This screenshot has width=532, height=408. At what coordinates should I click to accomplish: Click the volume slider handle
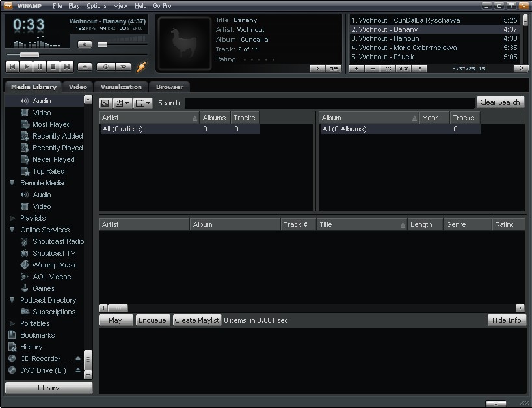click(102, 44)
